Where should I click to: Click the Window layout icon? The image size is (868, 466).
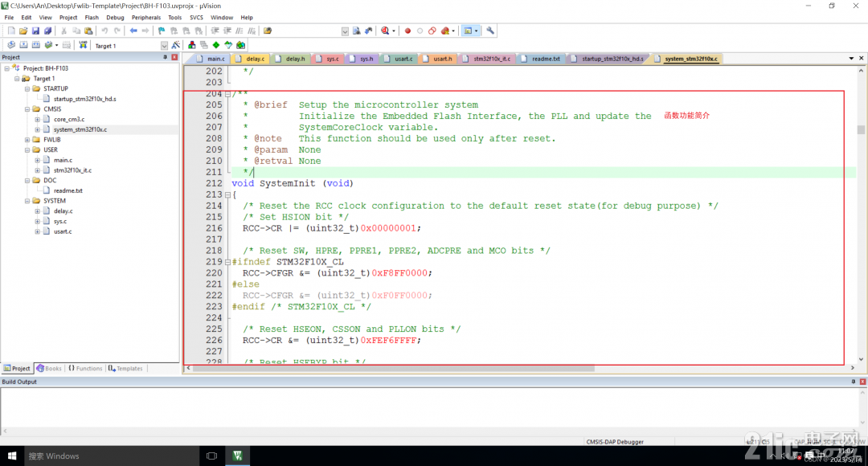(468, 31)
